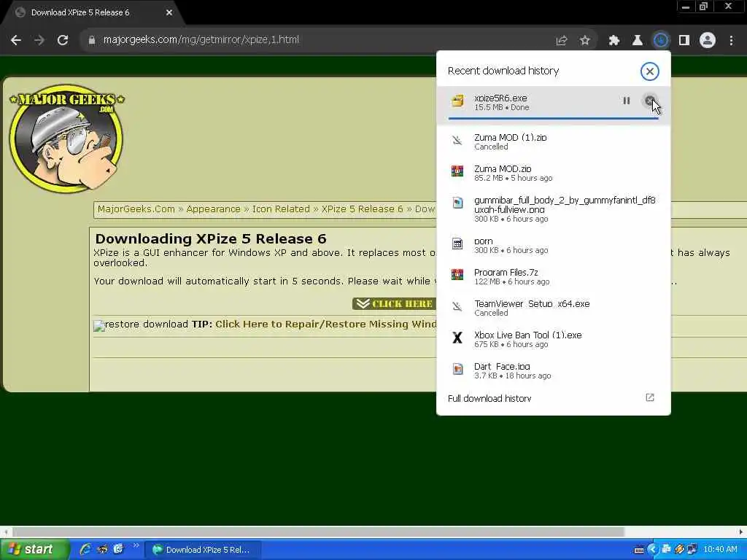The image size is (747, 560).
Task: Click the xpize5R6.exe file icon
Action: [x=457, y=101]
